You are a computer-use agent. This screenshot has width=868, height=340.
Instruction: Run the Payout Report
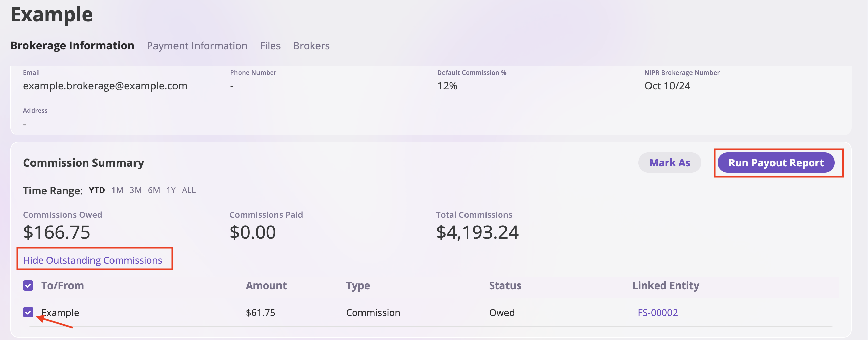776,163
